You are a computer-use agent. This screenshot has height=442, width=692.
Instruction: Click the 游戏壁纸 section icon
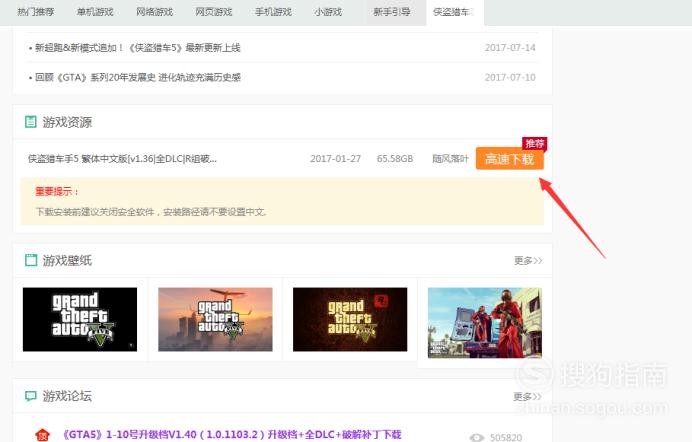point(31,260)
